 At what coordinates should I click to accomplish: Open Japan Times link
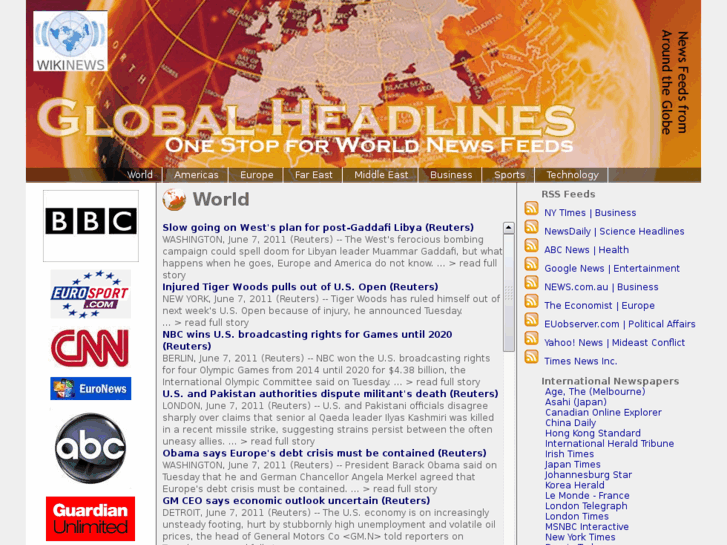tap(573, 464)
